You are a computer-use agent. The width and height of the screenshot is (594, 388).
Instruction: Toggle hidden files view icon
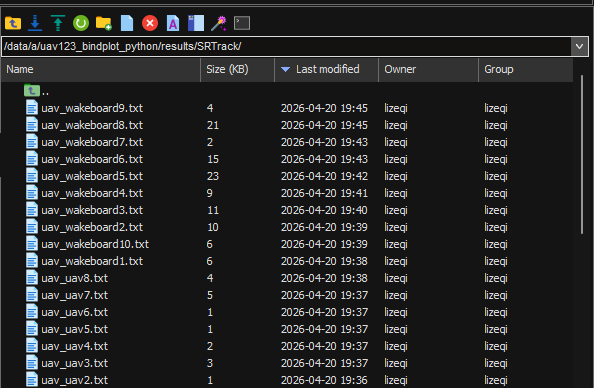[x=196, y=23]
